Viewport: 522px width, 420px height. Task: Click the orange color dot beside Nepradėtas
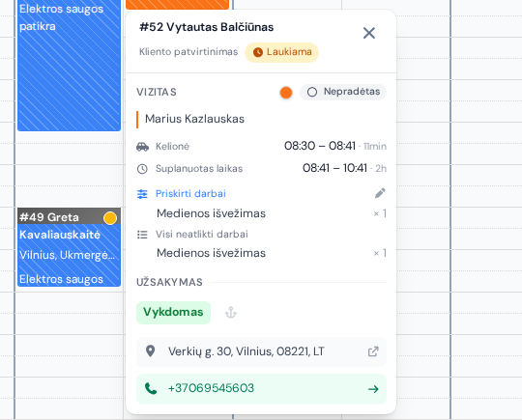pyautogui.click(x=286, y=93)
